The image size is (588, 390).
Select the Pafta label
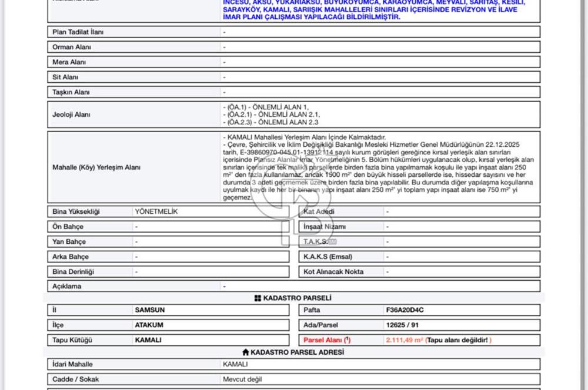tap(312, 310)
